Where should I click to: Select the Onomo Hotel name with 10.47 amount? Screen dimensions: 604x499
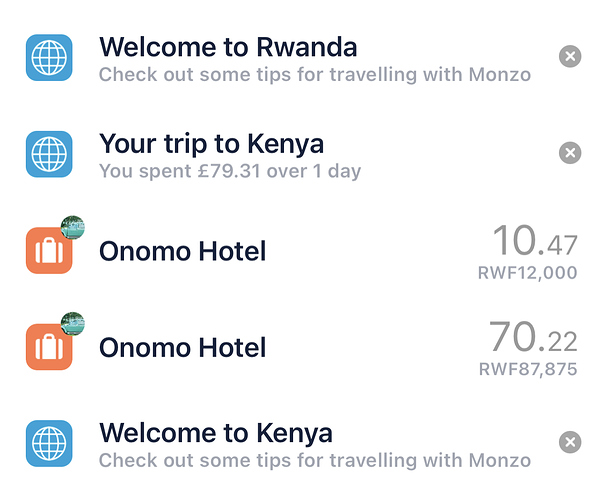183,251
